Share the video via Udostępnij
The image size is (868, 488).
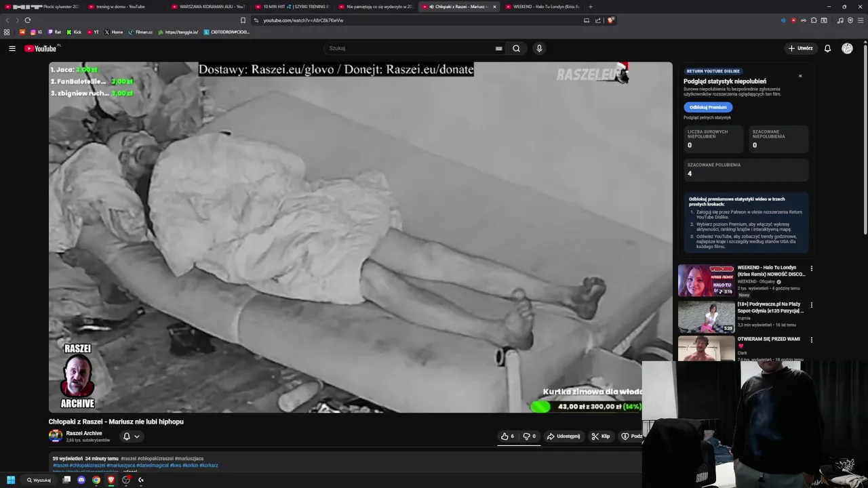pos(564,436)
